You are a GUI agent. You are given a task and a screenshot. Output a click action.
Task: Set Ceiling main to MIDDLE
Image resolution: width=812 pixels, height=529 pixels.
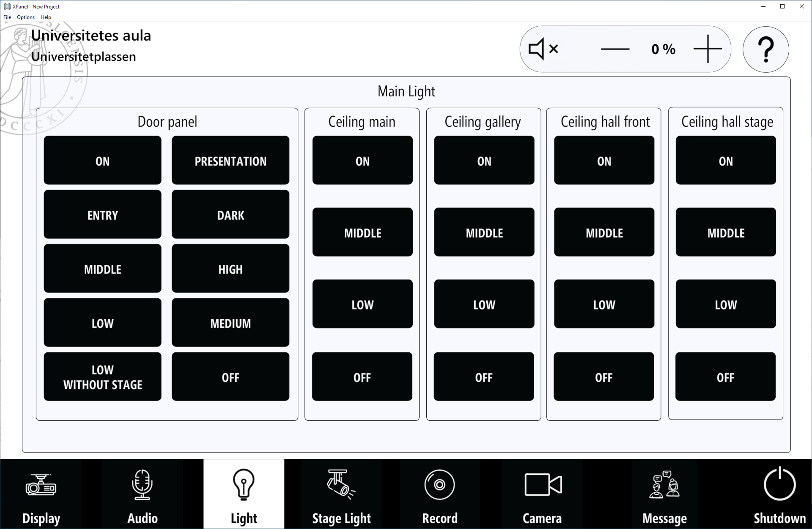click(362, 232)
